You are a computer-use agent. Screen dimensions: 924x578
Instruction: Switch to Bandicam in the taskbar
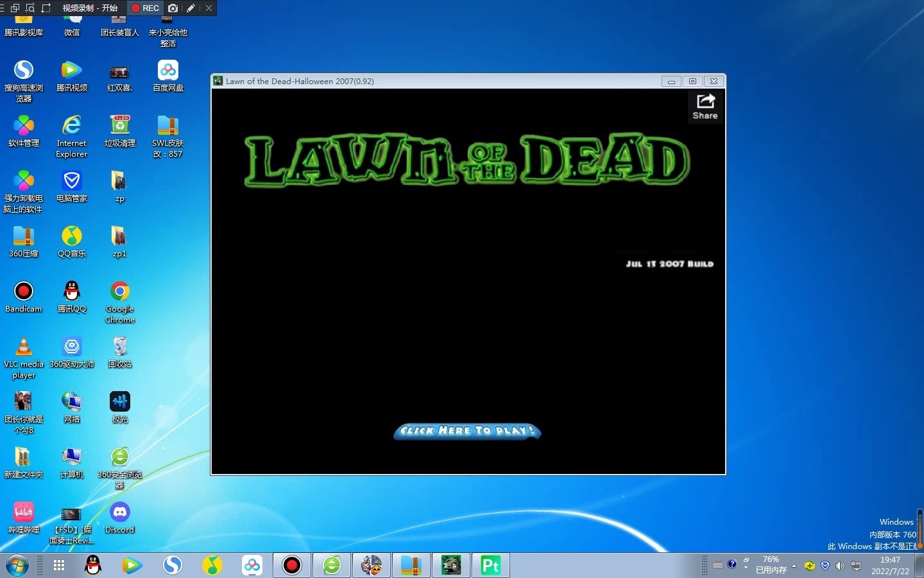coord(292,566)
